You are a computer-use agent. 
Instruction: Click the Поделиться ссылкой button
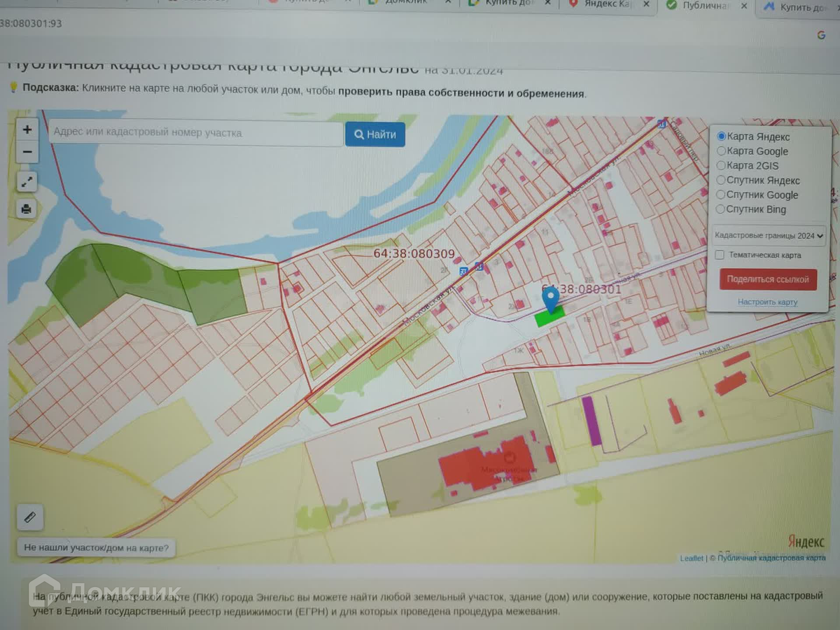pos(768,280)
